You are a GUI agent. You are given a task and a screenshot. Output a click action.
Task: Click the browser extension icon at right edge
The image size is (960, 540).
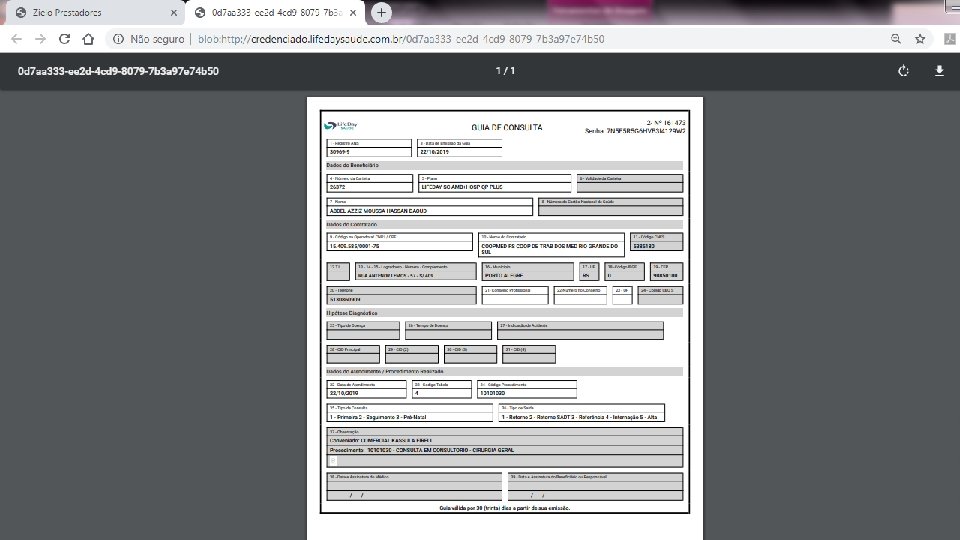(950, 39)
